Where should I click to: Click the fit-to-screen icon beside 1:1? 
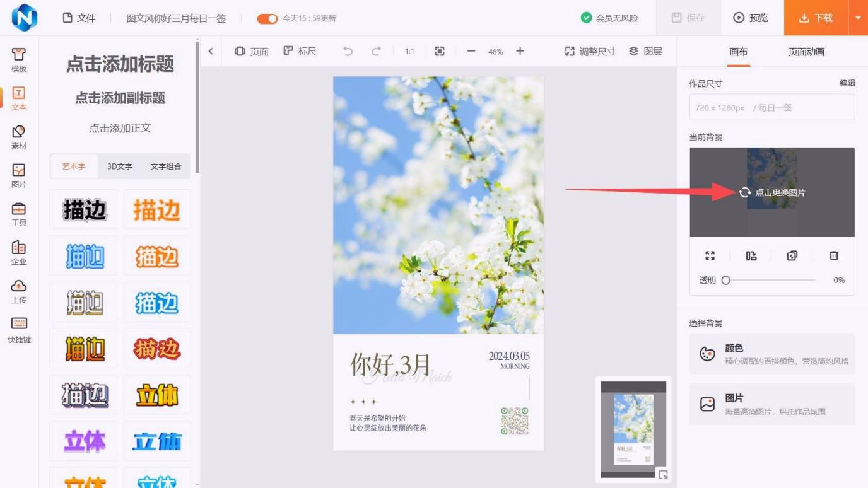(440, 52)
